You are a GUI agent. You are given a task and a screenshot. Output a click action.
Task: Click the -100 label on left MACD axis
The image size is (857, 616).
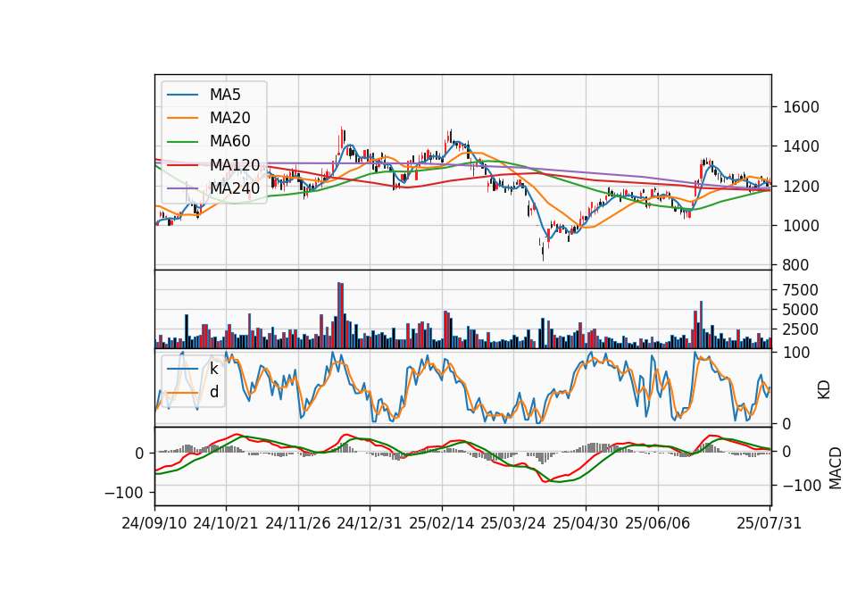[123, 493]
